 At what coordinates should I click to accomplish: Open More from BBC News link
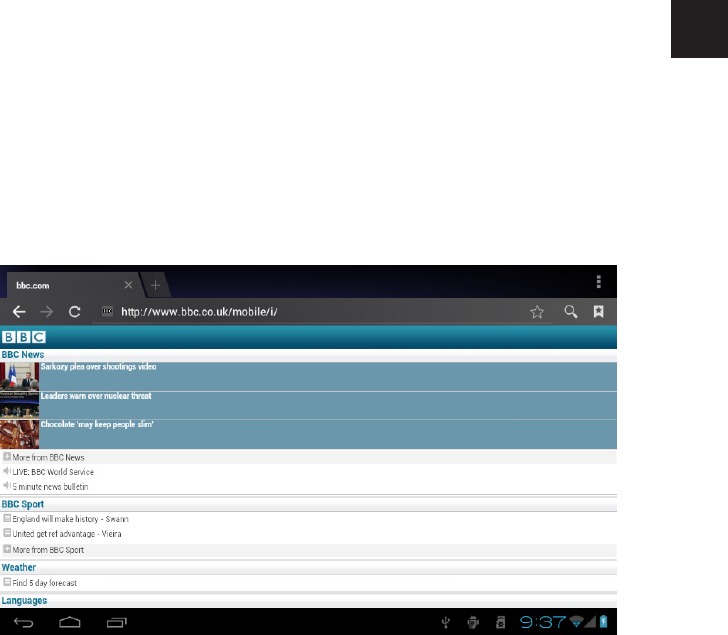click(48, 458)
